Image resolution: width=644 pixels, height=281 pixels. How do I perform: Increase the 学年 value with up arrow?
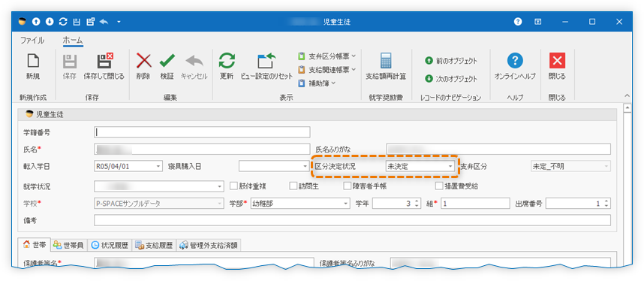point(417,201)
